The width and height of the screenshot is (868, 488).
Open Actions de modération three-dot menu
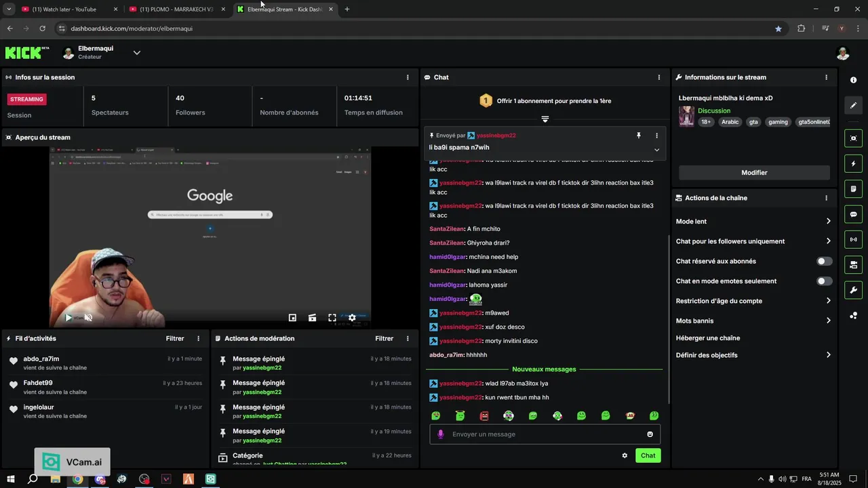coord(408,338)
